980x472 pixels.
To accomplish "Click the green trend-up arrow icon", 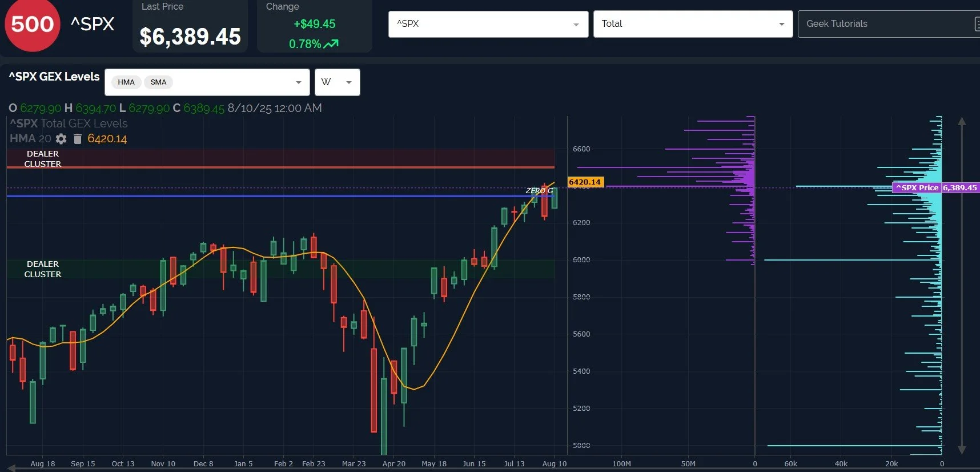I will point(331,43).
